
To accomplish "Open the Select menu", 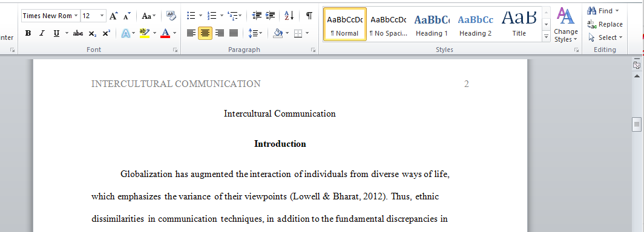I will (605, 37).
